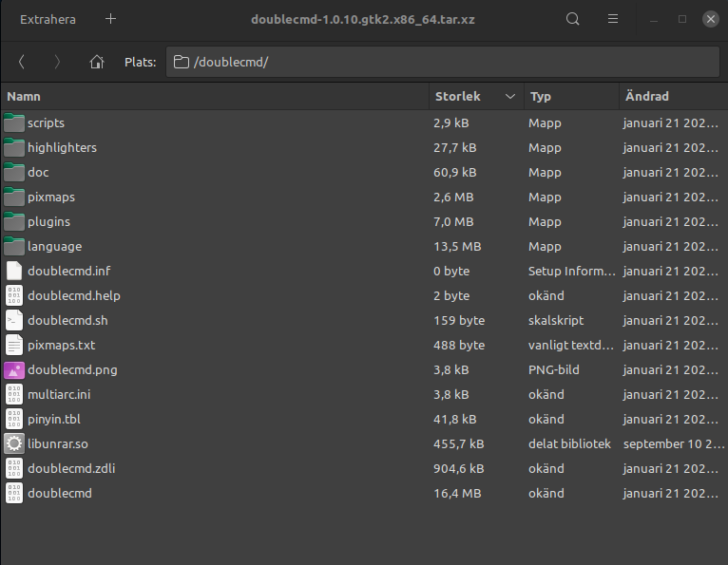Select the doublecmd.inf file name

(69, 271)
